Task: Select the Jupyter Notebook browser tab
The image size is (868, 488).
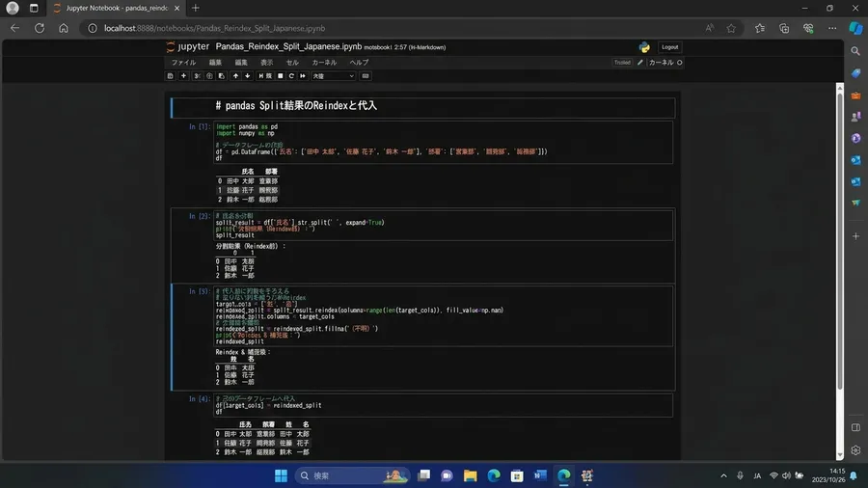Action: click(117, 8)
